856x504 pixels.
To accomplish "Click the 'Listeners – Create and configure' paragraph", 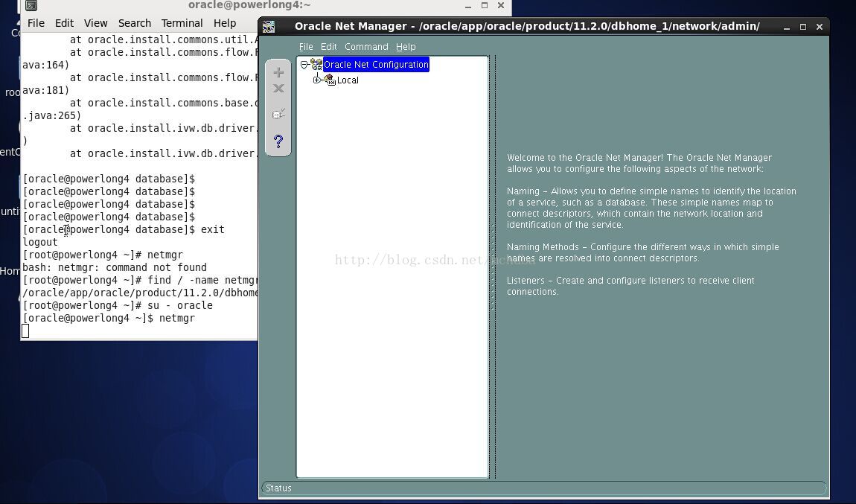I will tap(630, 286).
